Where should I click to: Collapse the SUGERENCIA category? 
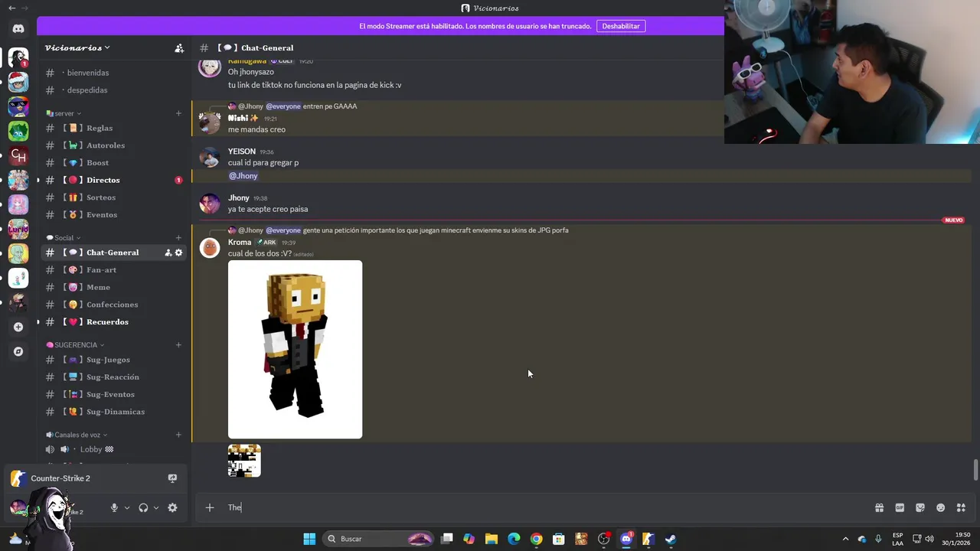click(x=76, y=345)
